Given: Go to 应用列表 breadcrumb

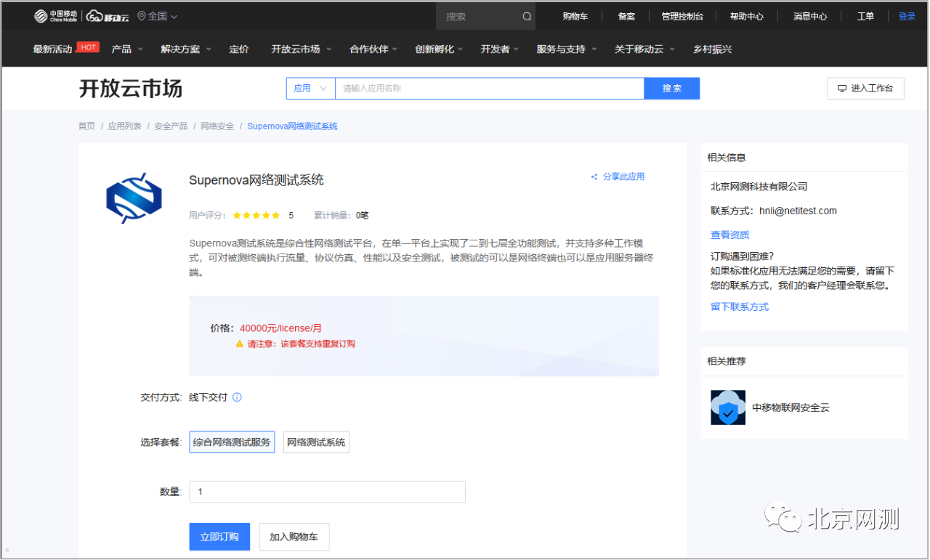Looking at the screenshot, I should 125,126.
